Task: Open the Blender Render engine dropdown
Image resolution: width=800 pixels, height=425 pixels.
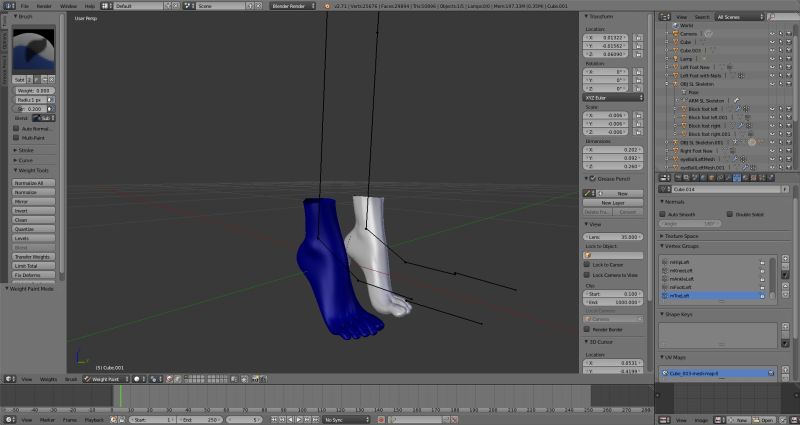Action: click(292, 6)
